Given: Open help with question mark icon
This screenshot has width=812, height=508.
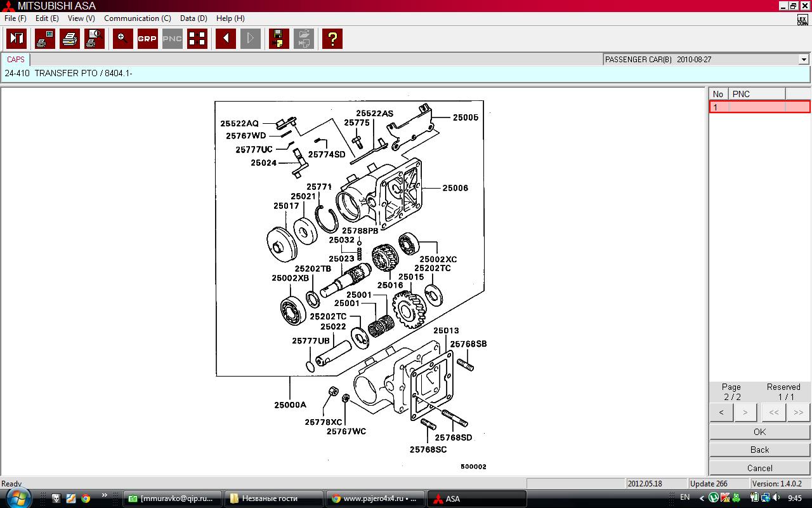Looking at the screenshot, I should [x=332, y=39].
